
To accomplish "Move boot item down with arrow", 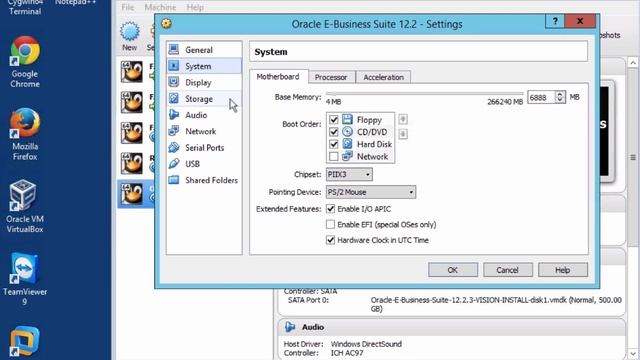I will (x=403, y=134).
